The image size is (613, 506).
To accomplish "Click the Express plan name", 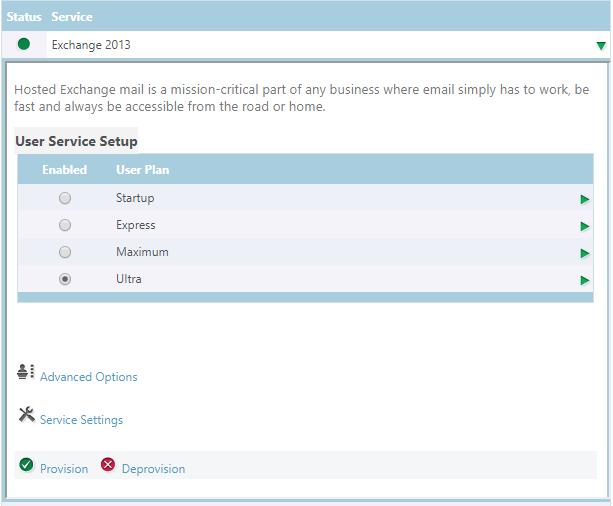I will [136, 225].
